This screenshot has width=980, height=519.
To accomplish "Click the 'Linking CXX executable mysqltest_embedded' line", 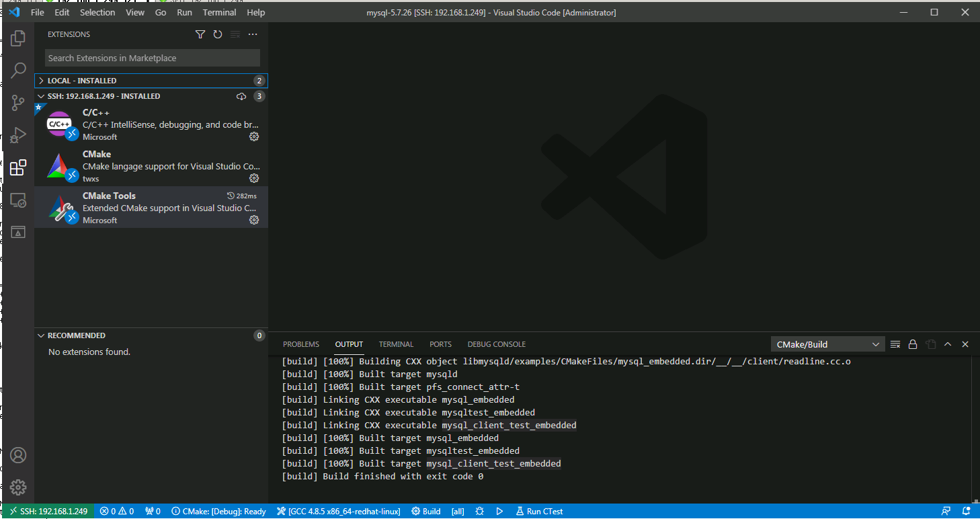I will click(x=409, y=412).
